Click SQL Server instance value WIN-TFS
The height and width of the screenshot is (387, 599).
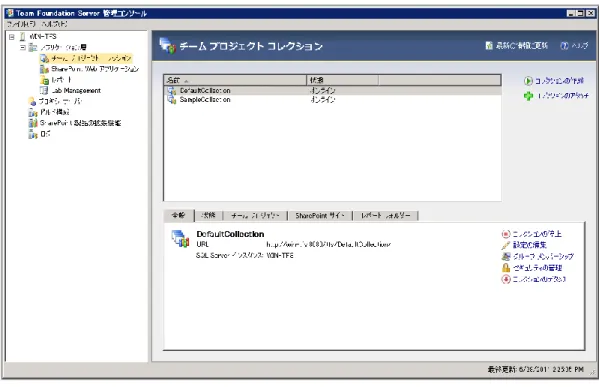[280, 256]
